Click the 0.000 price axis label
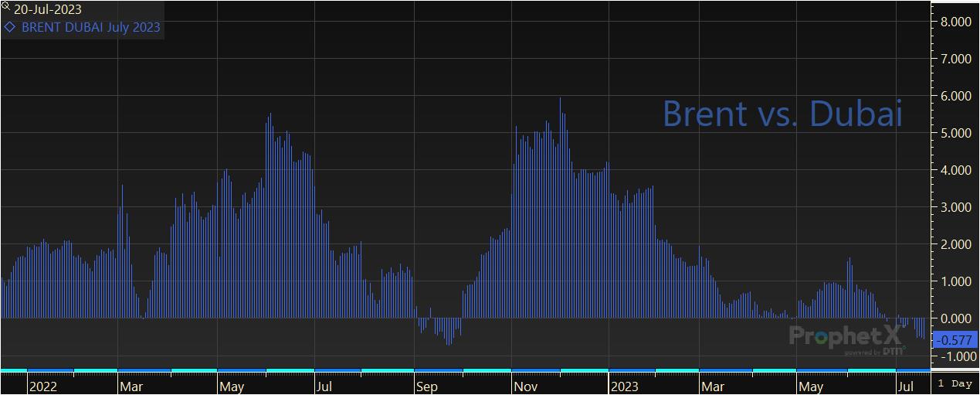The width and height of the screenshot is (980, 395). click(x=955, y=318)
